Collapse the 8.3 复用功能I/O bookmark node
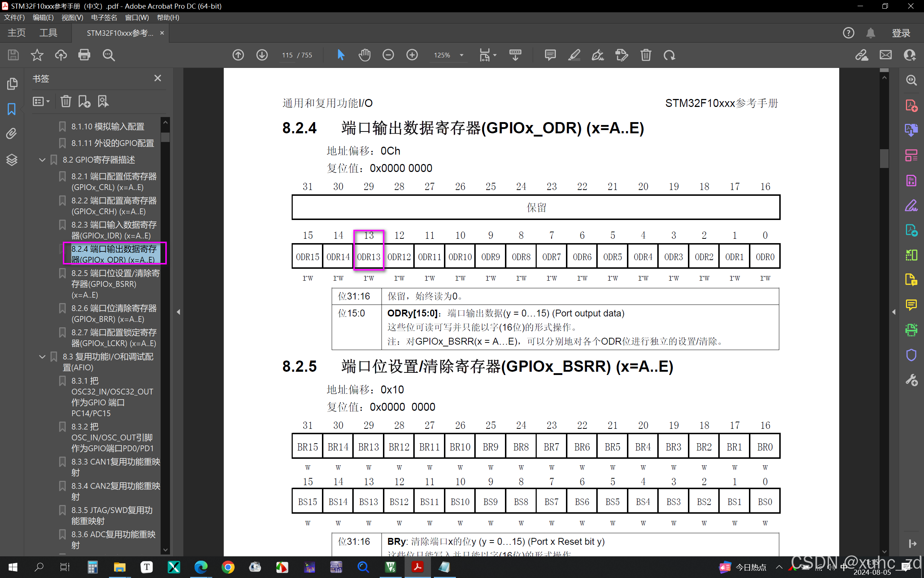This screenshot has height=578, width=924. [42, 357]
